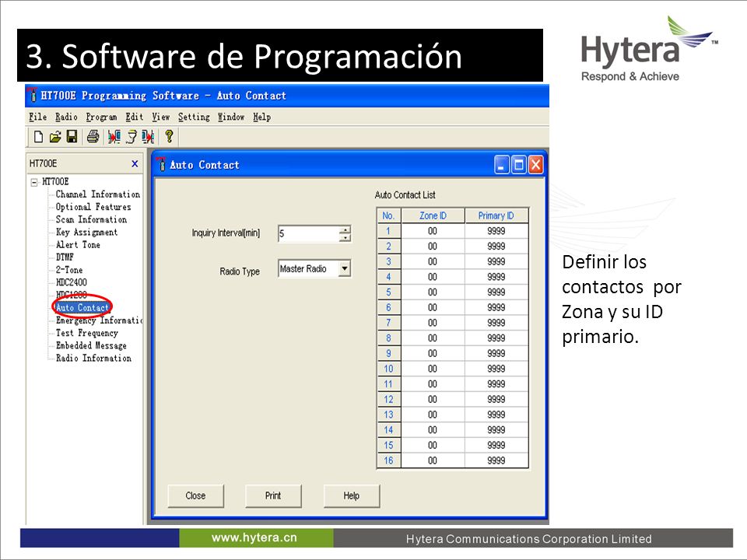Select Optional Features in the tree
The height and width of the screenshot is (560, 747).
tap(93, 207)
